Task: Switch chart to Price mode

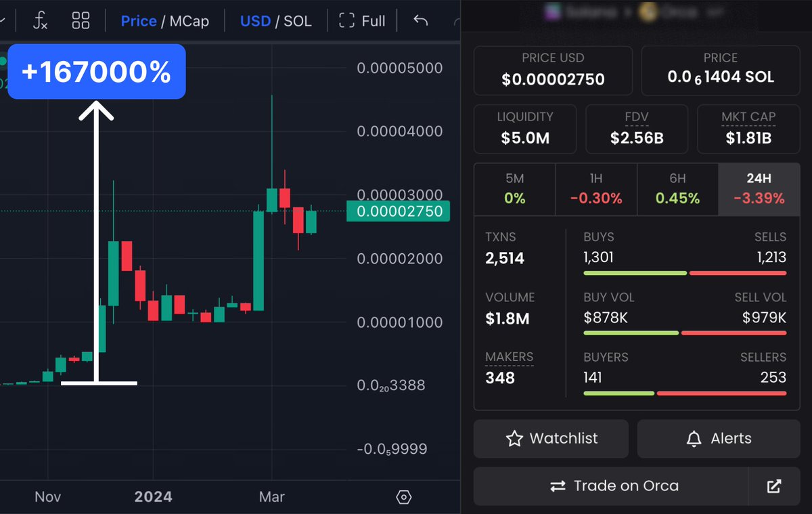Action: coord(139,21)
